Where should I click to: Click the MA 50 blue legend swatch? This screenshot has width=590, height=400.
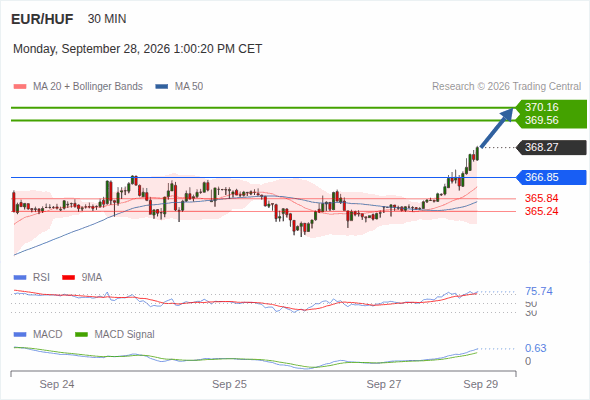tap(162, 87)
